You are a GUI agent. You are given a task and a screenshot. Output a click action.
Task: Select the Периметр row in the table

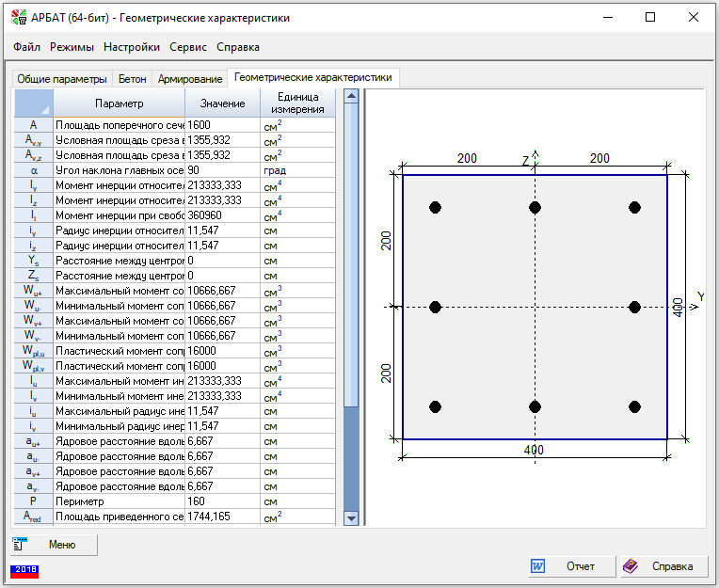120,501
